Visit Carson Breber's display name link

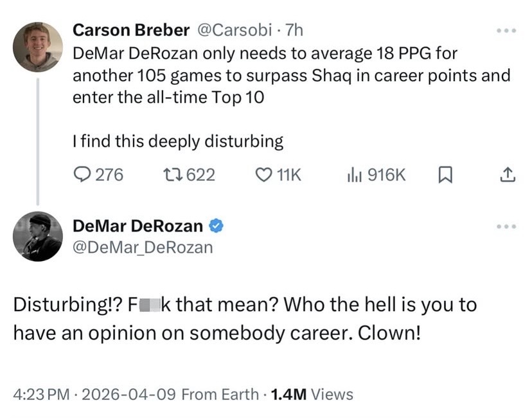click(x=131, y=30)
